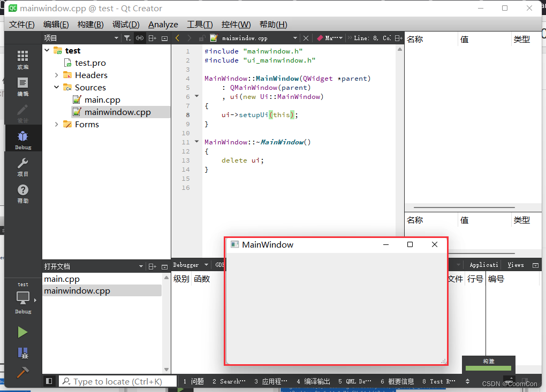Open Design mode pencil icon
Image resolution: width=546 pixels, height=392 pixels.
tap(22, 113)
